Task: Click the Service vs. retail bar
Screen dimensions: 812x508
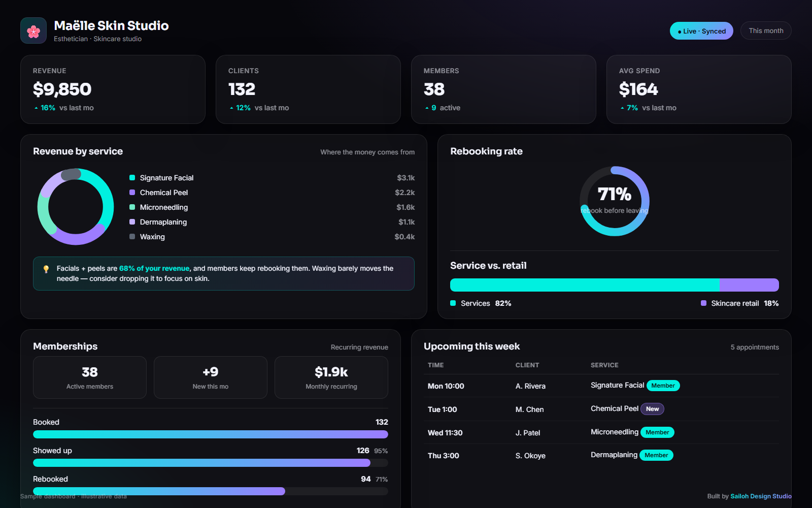Action: click(x=615, y=285)
